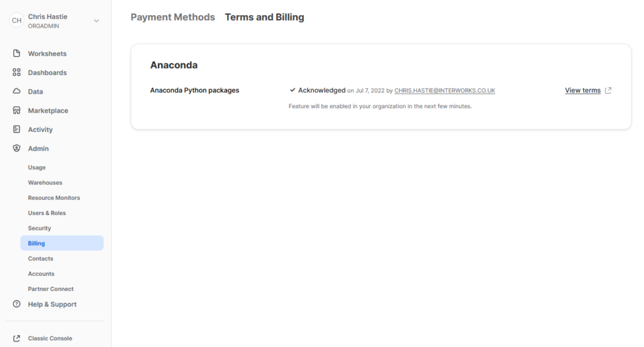This screenshot has height=347, width=644.
Task: Open View terms link for Anaconda
Action: click(582, 91)
